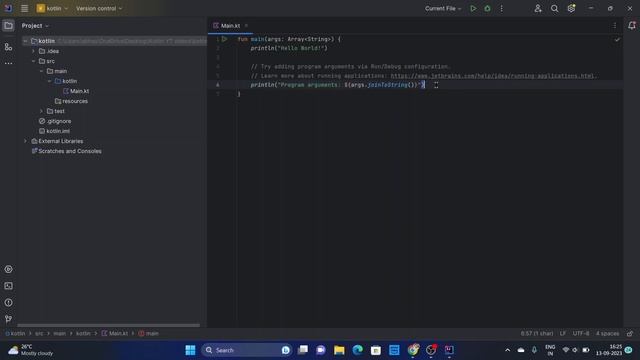
Task: Show hidden system tray icons
Action: click(507, 350)
